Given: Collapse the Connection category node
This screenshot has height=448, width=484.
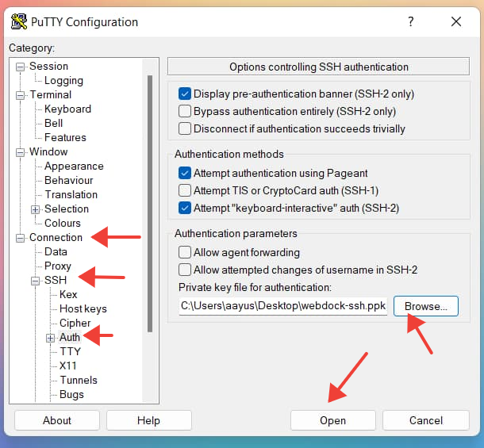Looking at the screenshot, I should (x=20, y=238).
